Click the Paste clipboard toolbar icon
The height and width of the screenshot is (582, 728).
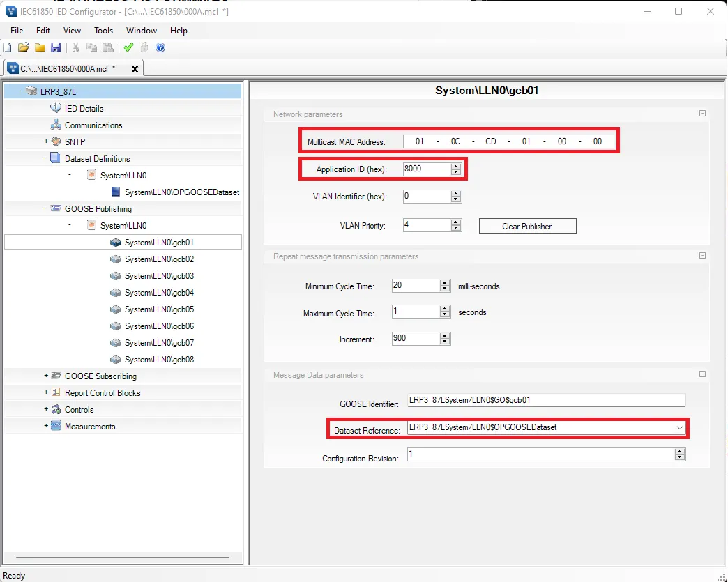(x=107, y=47)
